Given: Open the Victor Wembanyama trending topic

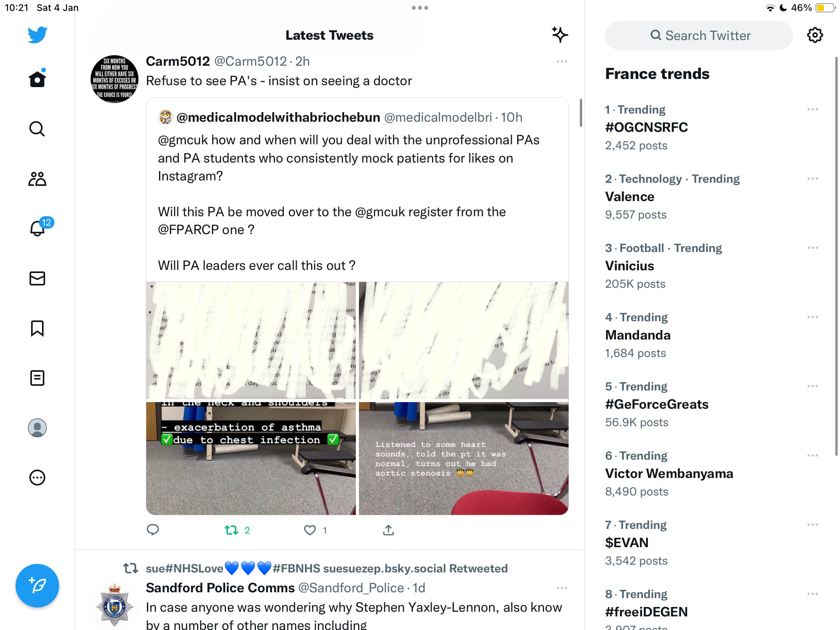Looking at the screenshot, I should pos(669,474).
